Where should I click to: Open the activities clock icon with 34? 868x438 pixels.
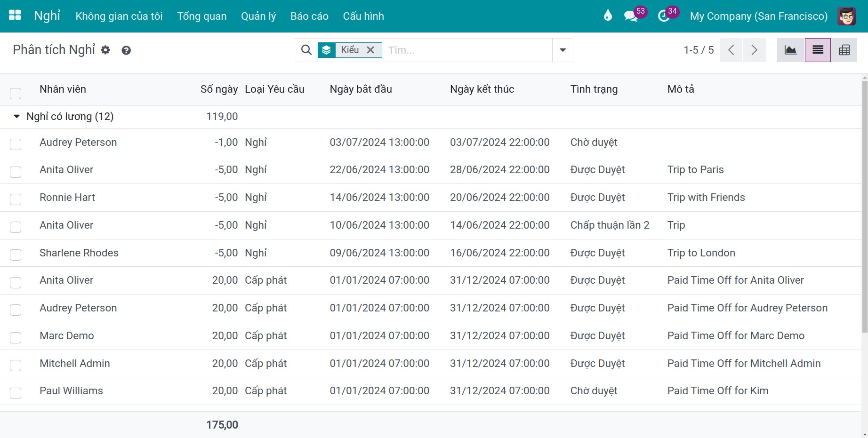point(664,16)
